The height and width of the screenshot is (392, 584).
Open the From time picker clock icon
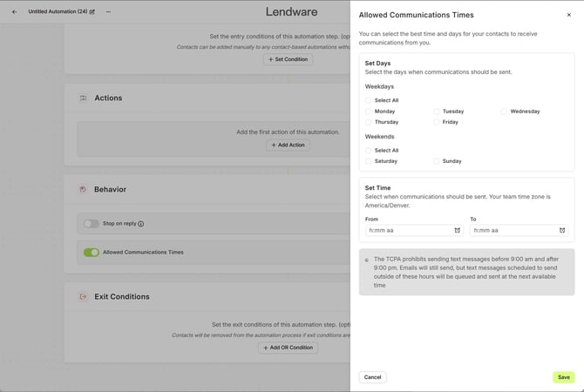coord(457,231)
